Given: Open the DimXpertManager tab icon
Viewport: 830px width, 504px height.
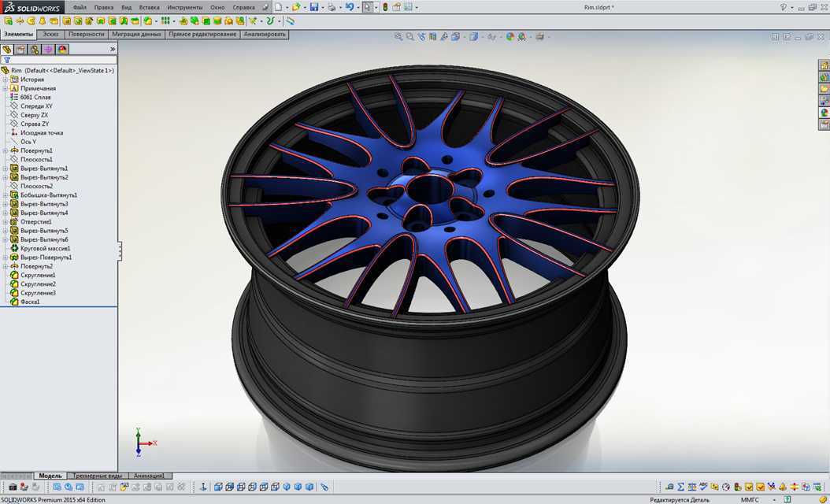Looking at the screenshot, I should pyautogui.click(x=48, y=50).
